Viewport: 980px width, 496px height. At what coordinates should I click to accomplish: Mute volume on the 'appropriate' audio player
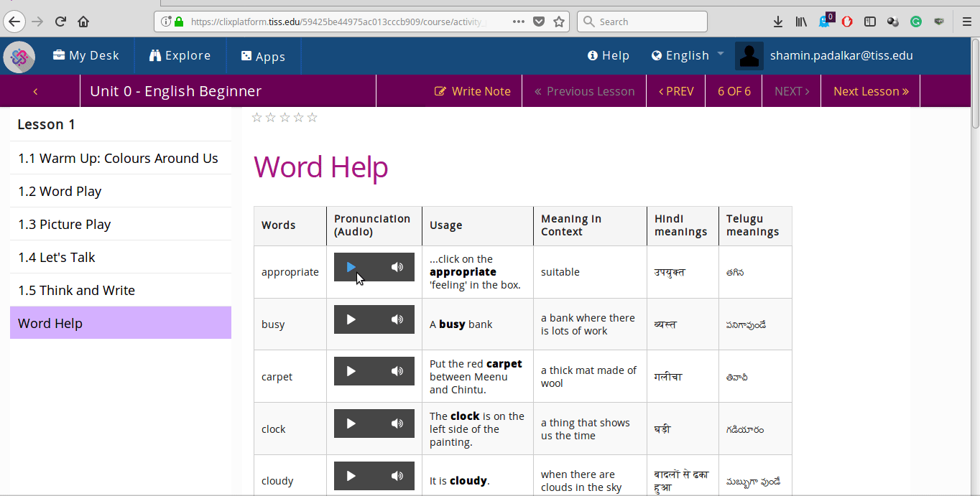pyautogui.click(x=397, y=267)
